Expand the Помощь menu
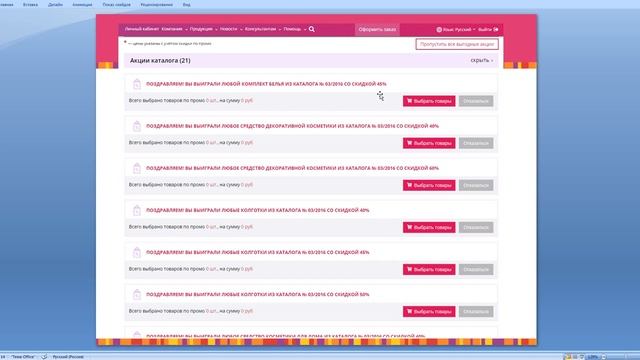Screen dimensions: 640x360 click(295, 29)
